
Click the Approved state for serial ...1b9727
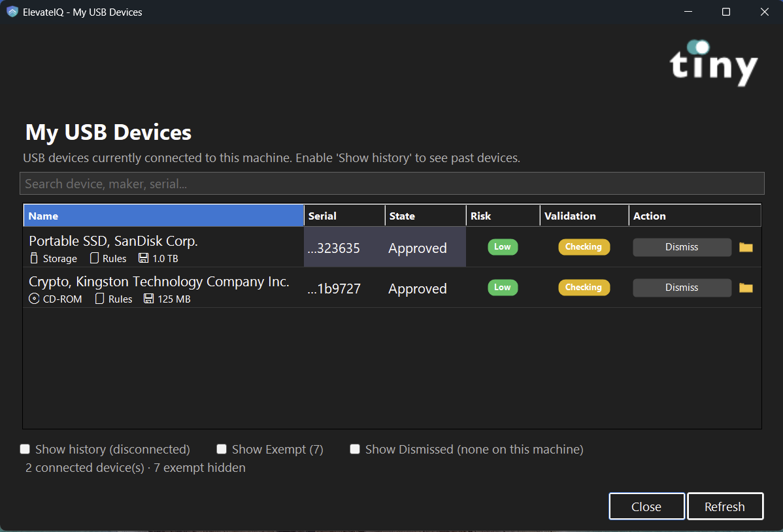click(x=418, y=289)
